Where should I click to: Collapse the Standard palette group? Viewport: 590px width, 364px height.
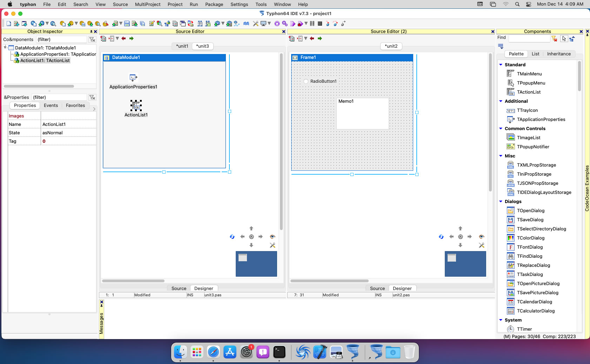tap(501, 65)
